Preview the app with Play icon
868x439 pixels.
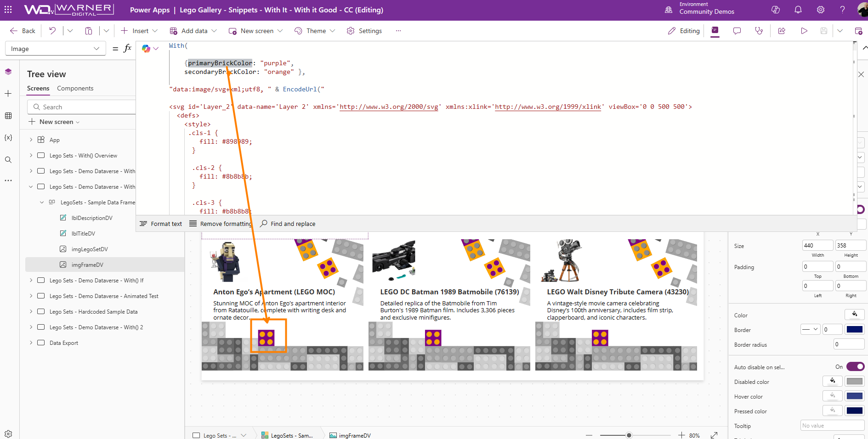804,31
